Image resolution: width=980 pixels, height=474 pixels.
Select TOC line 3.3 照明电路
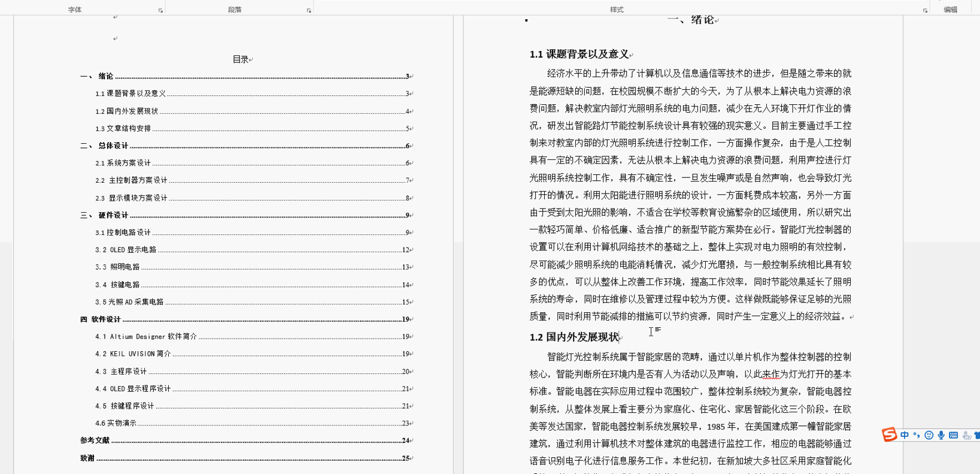(254, 267)
